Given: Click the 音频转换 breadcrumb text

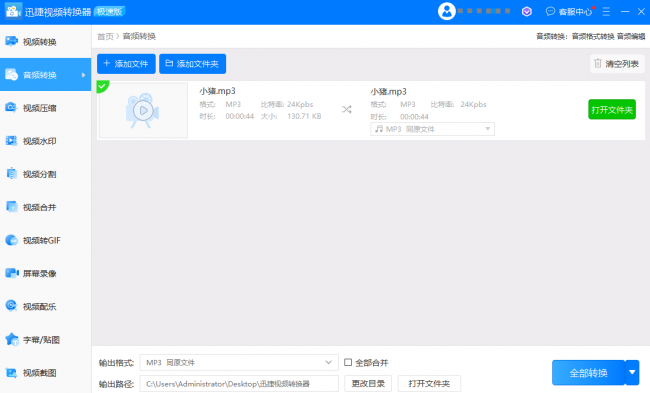Looking at the screenshot, I should click(139, 36).
